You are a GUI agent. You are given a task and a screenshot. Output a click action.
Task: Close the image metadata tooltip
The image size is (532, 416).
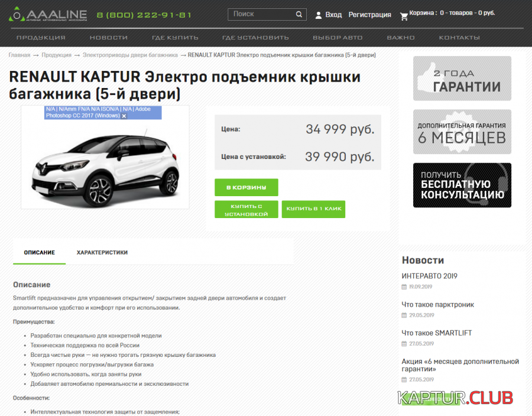[124, 116]
